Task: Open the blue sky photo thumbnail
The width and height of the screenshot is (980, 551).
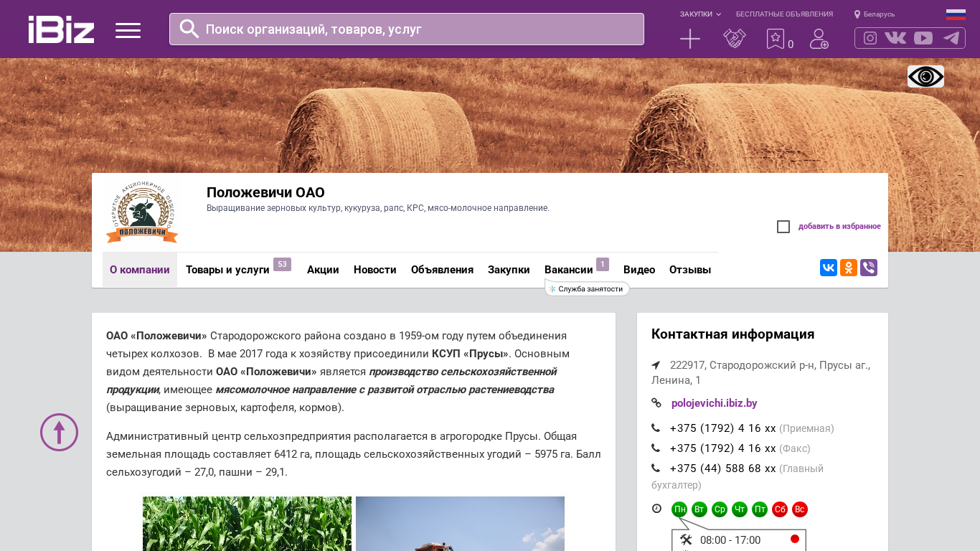Action: pos(460,524)
